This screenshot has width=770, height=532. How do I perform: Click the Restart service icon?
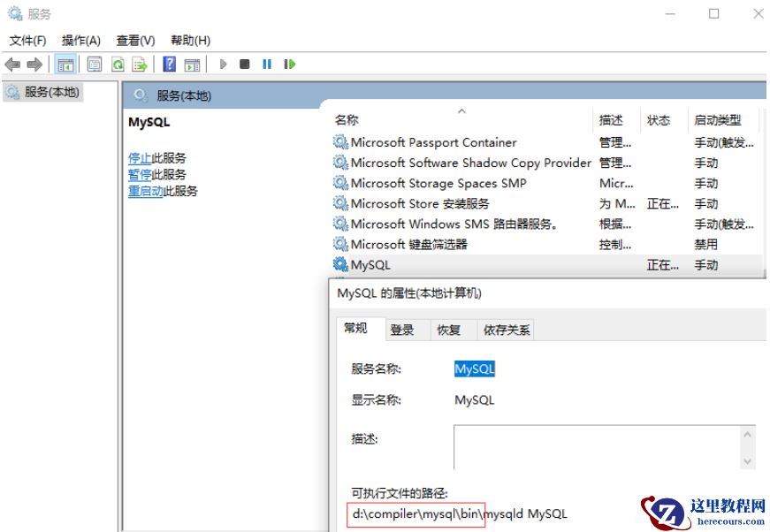coord(290,65)
